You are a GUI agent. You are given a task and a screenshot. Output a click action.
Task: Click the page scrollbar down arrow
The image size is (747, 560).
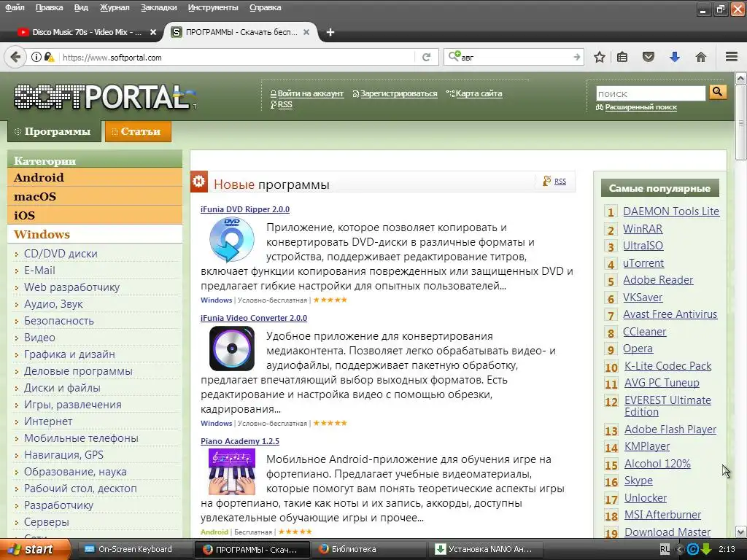[741, 532]
